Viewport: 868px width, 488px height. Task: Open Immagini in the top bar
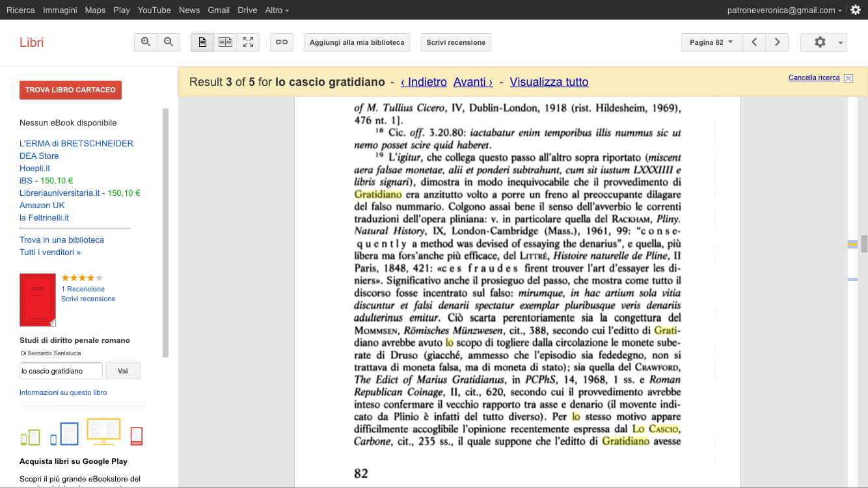[60, 10]
